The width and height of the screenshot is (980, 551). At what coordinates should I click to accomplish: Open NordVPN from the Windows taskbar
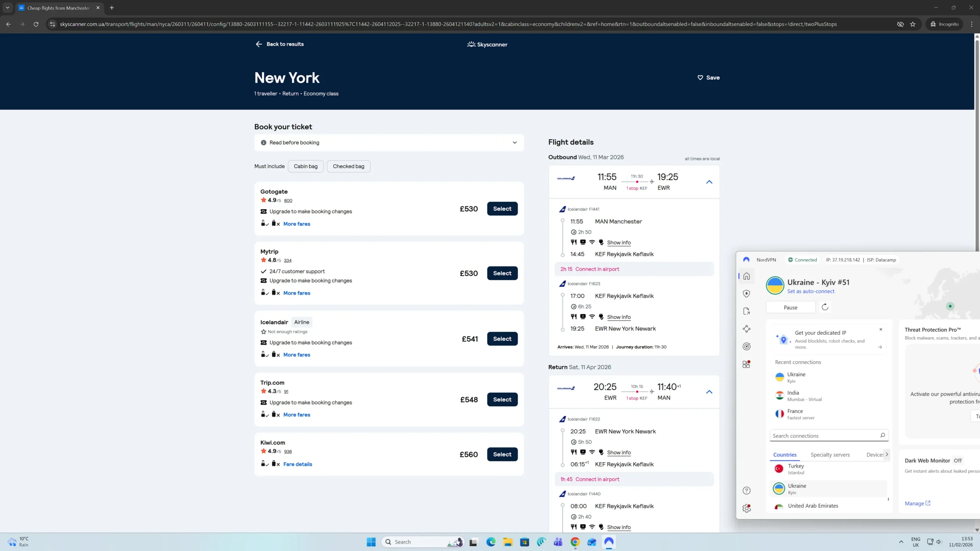pyautogui.click(x=609, y=542)
